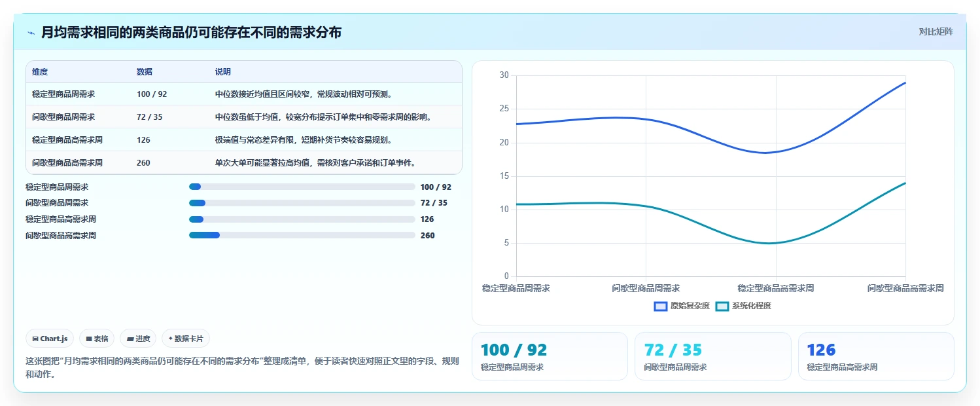This screenshot has height=406, width=980.
Task: Select the 表格 tag chip
Action: point(97,339)
